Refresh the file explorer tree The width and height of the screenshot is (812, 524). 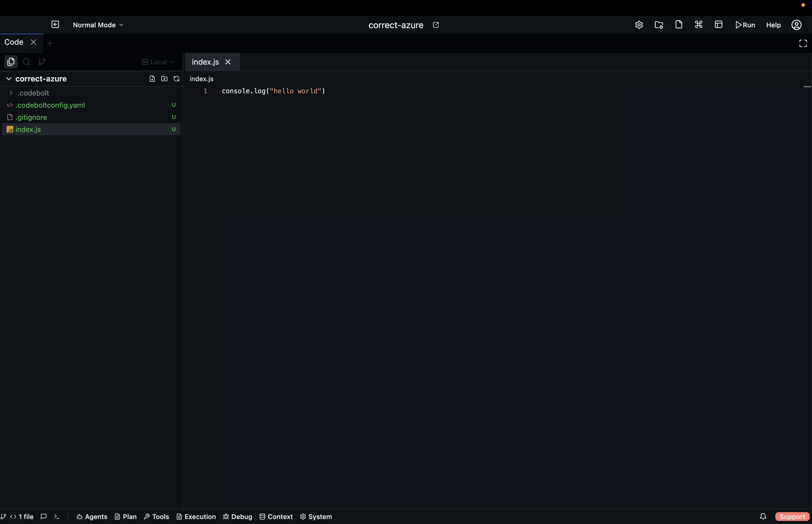click(177, 79)
